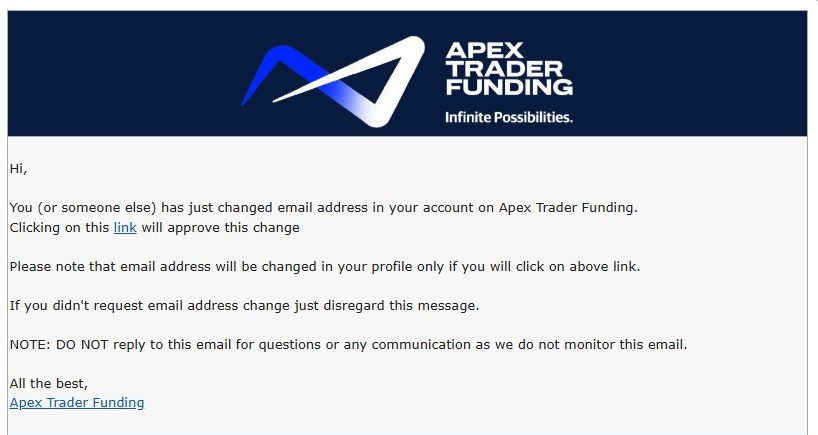The image size is (818, 435).
Task: Open the 'Apex Trader Funding' signature link
Action: (x=77, y=403)
